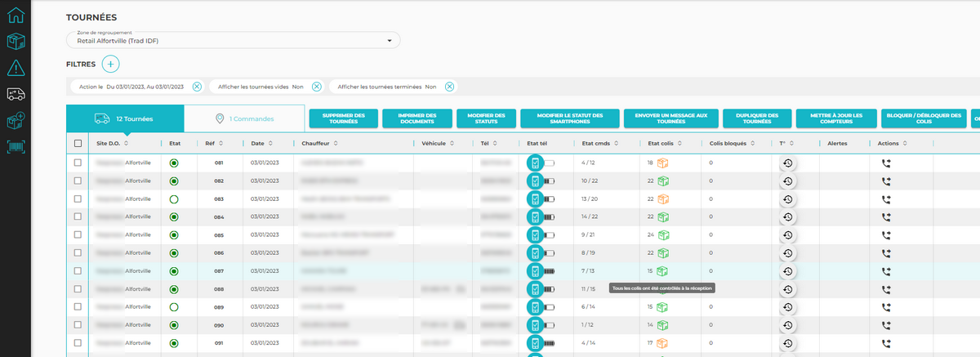Click smartphone status icon for tour 089

[x=535, y=307]
